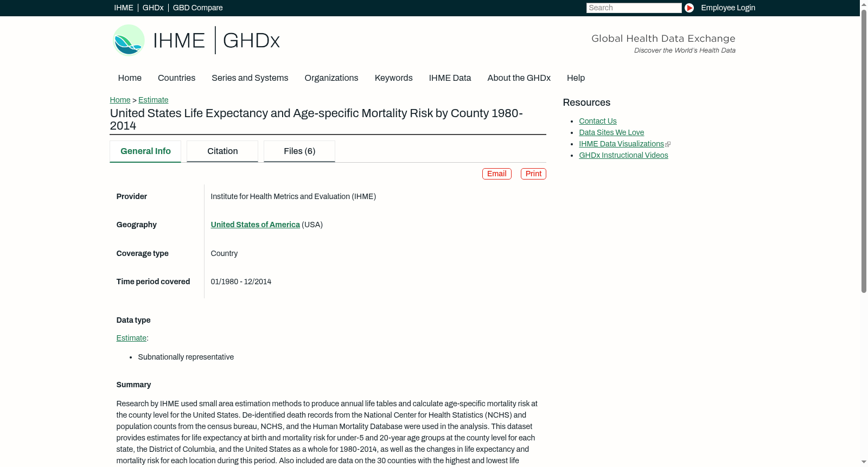Click the scrollbar up arrow
The width and height of the screenshot is (868, 467).
(864, 4)
